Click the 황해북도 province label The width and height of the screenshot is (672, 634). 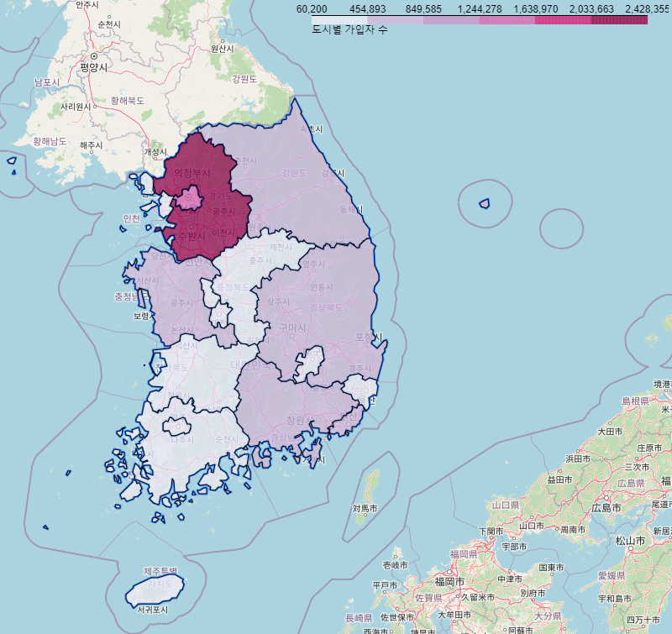tap(128, 101)
